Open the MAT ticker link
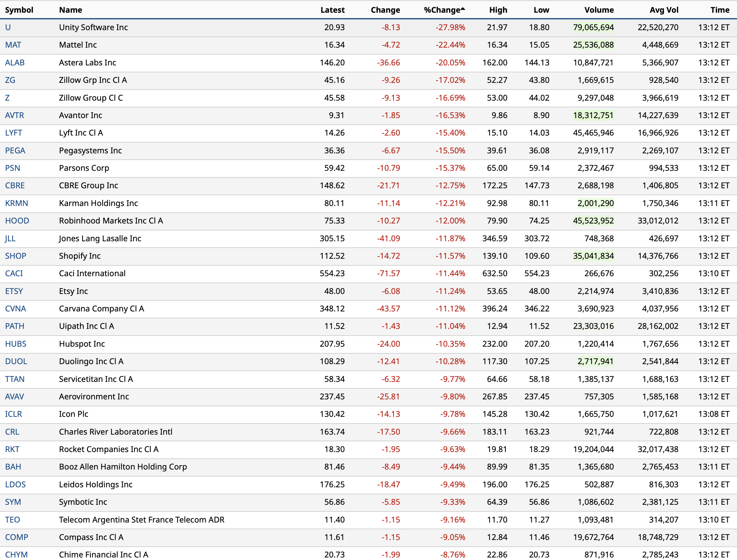 pos(13,45)
